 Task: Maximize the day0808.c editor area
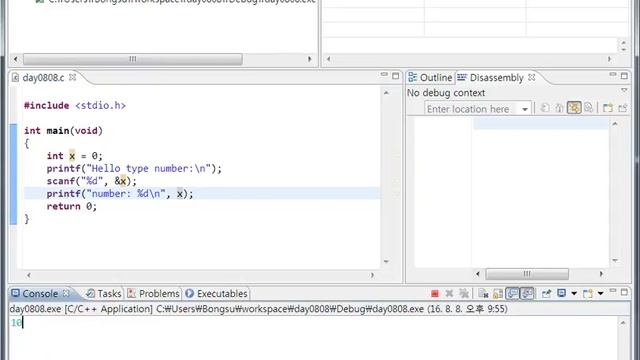pos(396,76)
